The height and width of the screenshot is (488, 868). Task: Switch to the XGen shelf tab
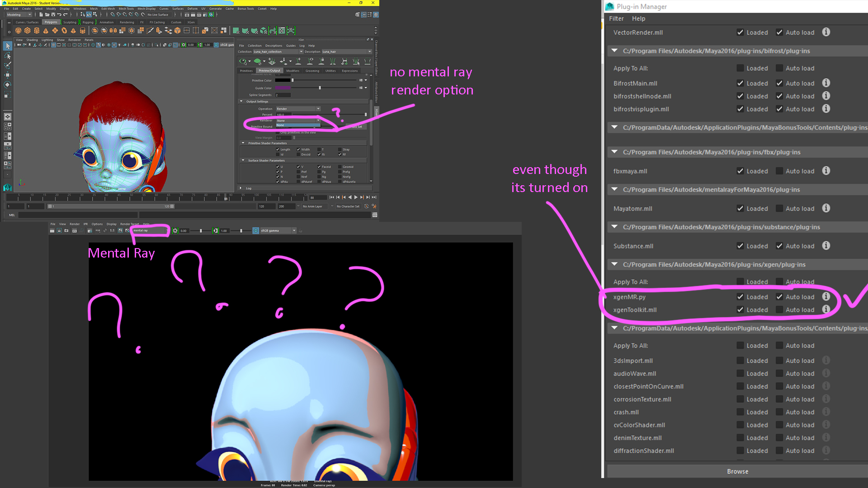(191, 22)
